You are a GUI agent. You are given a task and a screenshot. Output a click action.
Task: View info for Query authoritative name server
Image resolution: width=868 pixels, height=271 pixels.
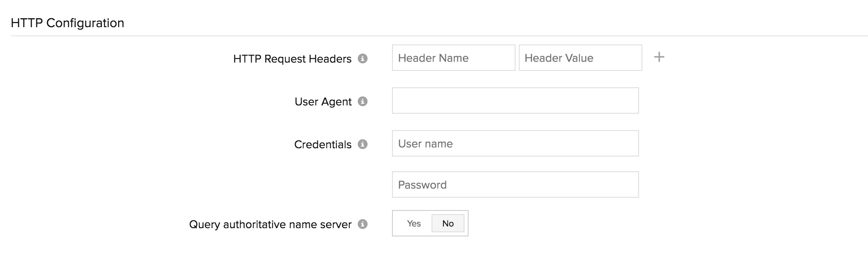pos(362,224)
